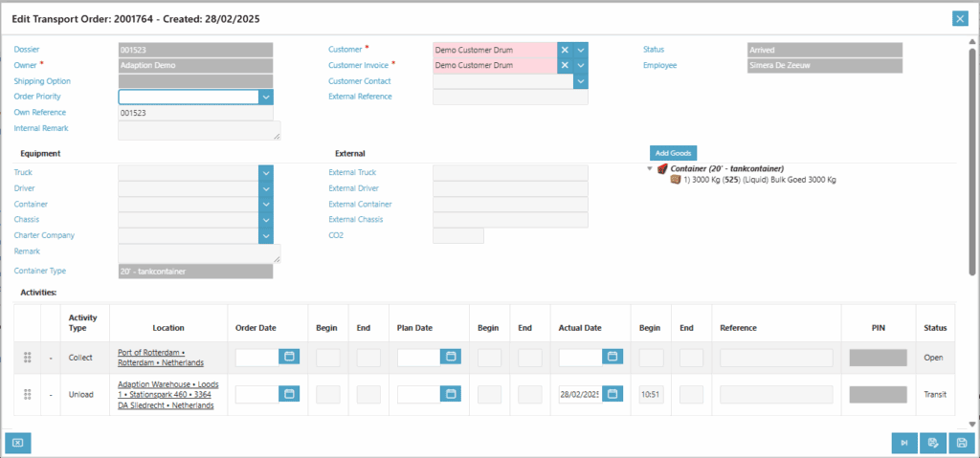Click the save disk icon at bottom right
980x458 pixels.
(x=959, y=443)
